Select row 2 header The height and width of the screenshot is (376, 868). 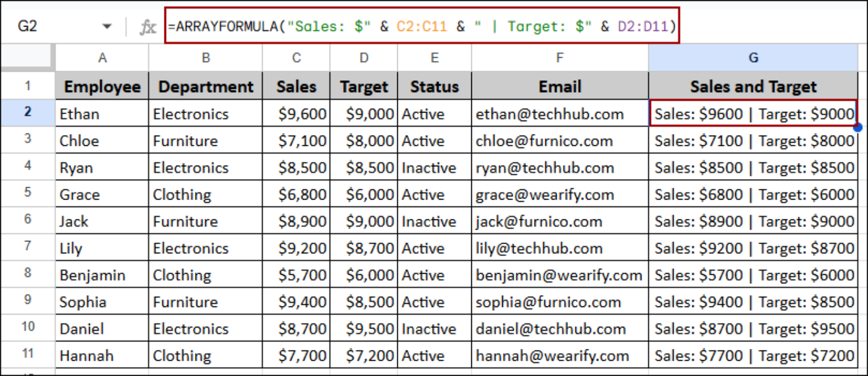point(28,113)
